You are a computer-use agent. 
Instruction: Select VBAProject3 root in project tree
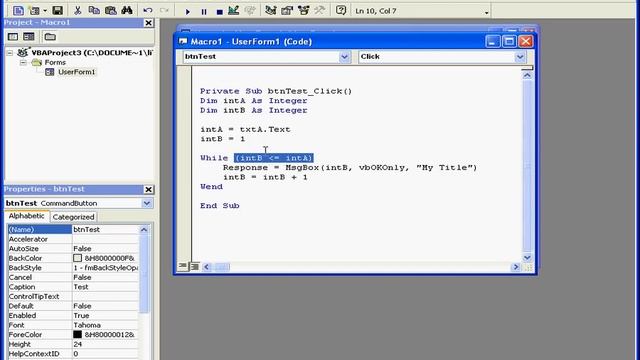tap(91, 53)
